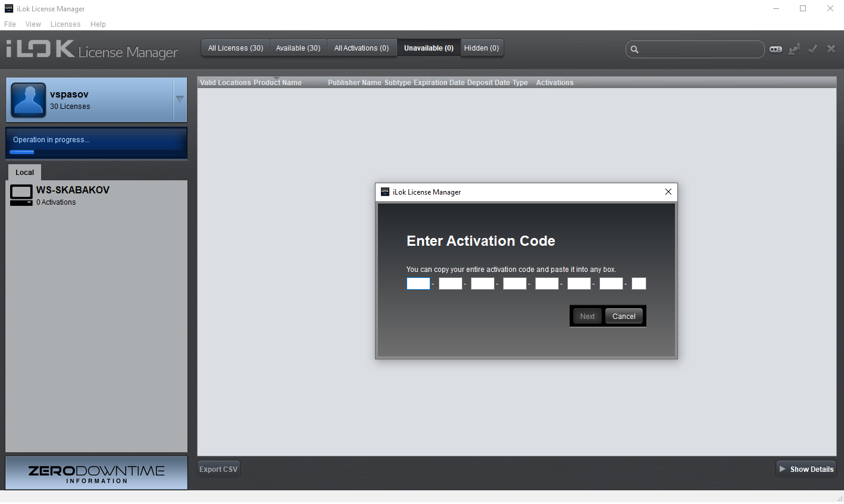Sort by Valid Locations column header
The height and width of the screenshot is (504, 844).
pyautogui.click(x=226, y=83)
